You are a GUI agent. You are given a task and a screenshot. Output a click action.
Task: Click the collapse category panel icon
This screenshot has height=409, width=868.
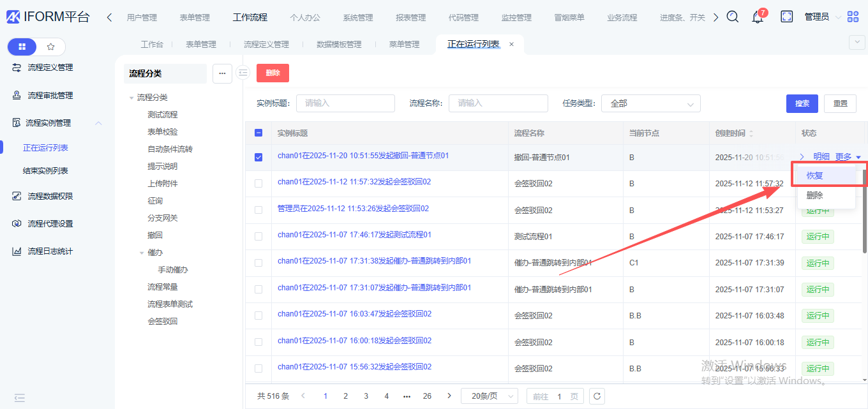pos(243,73)
